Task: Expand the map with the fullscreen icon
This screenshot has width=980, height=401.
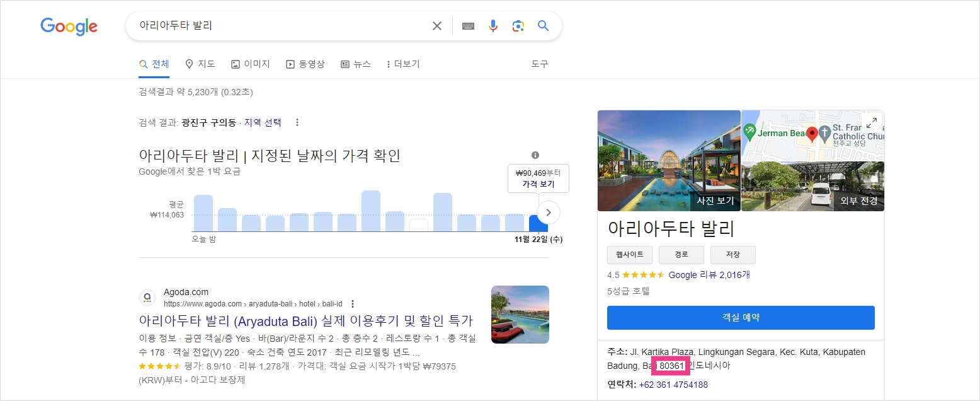Action: pos(872,123)
